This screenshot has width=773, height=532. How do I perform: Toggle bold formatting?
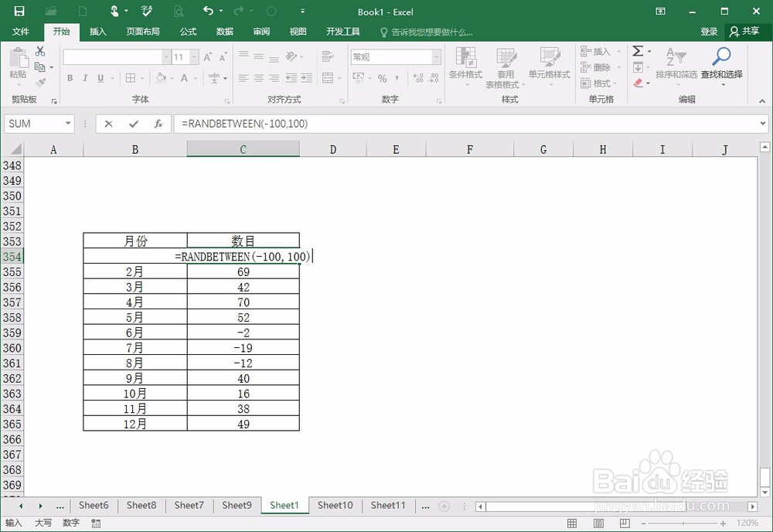(x=70, y=78)
